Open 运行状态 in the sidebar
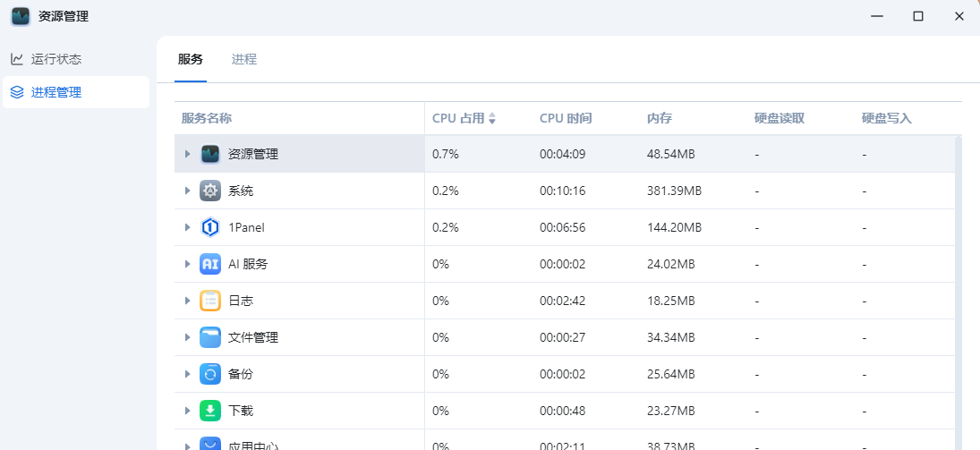This screenshot has height=450, width=980. pos(56,59)
